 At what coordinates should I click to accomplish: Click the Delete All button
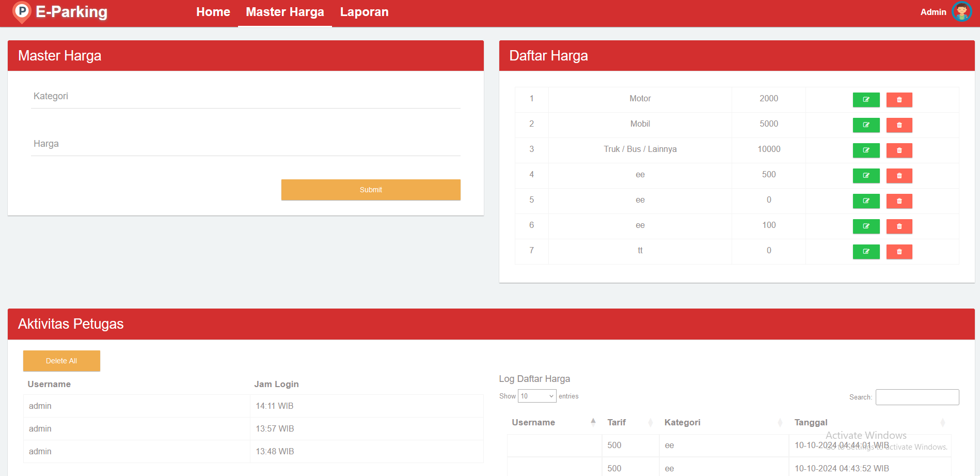pyautogui.click(x=61, y=361)
